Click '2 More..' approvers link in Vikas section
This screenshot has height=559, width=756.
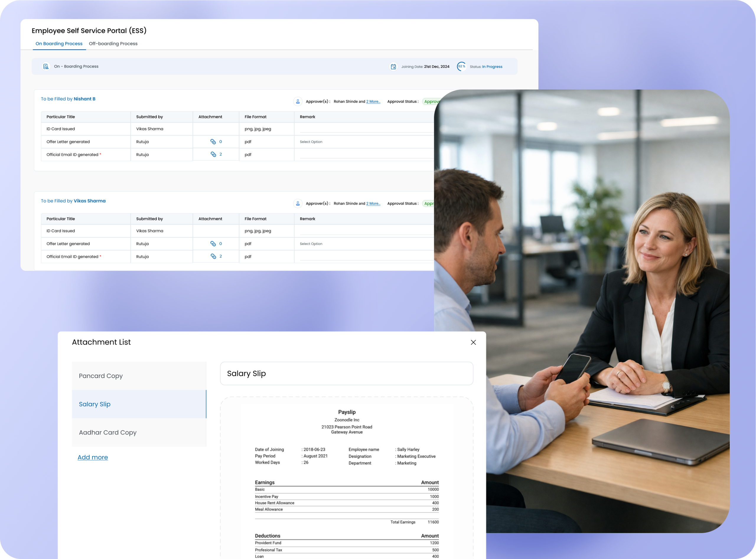(x=373, y=203)
